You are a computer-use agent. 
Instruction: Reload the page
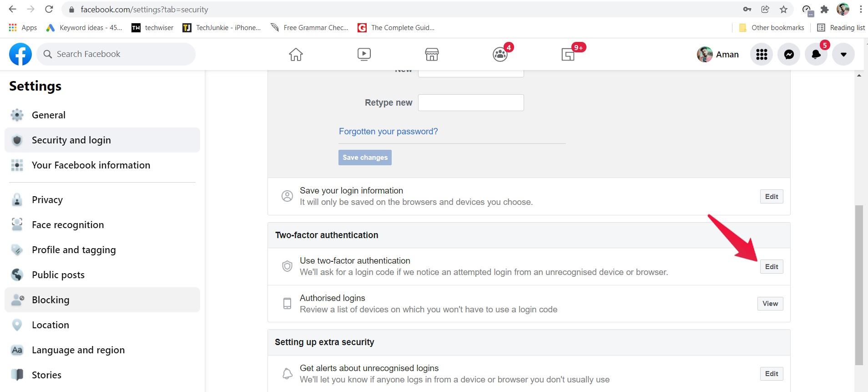49,9
